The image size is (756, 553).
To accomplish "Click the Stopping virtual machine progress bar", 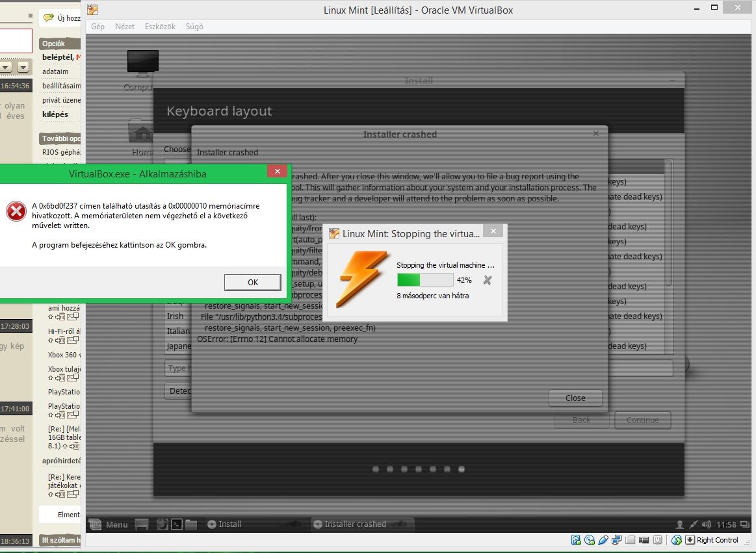I will click(424, 279).
